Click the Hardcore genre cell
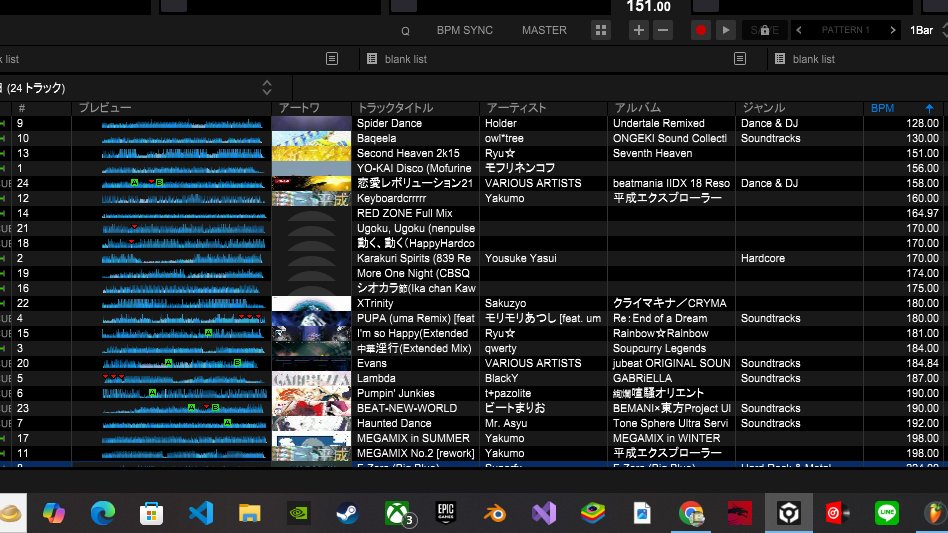This screenshot has height=533, width=948. (763, 258)
